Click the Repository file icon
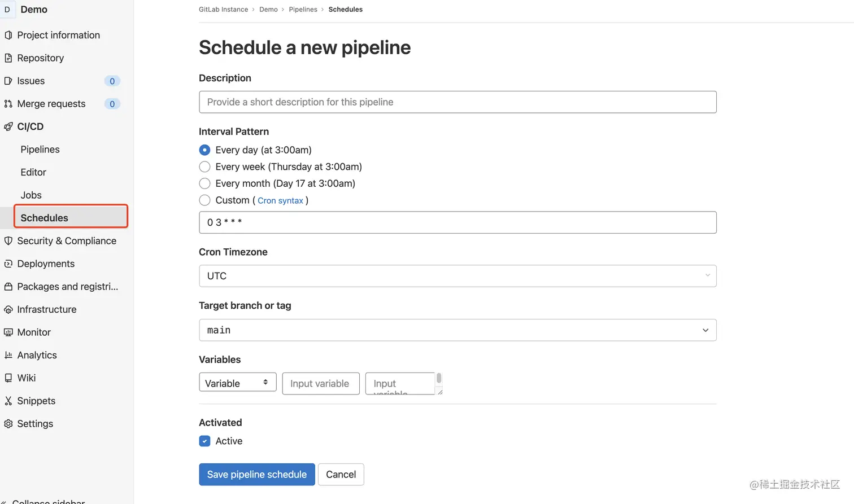Image resolution: width=854 pixels, height=504 pixels. point(8,58)
